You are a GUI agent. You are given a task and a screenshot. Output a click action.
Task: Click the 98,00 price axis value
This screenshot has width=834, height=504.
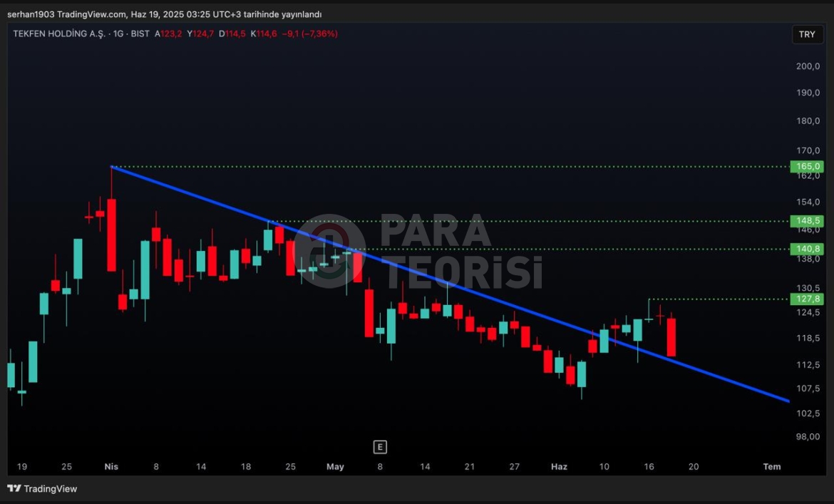point(808,436)
